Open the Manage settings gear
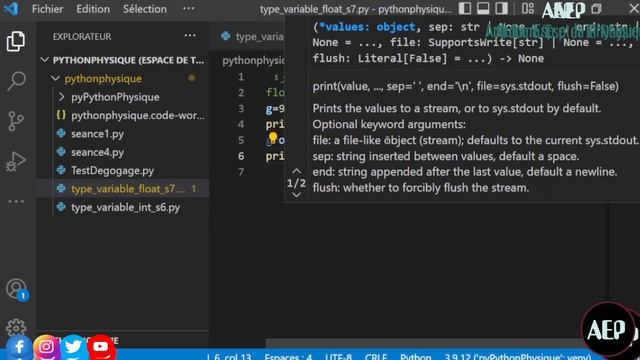This screenshot has height=360, width=640. [x=16, y=327]
